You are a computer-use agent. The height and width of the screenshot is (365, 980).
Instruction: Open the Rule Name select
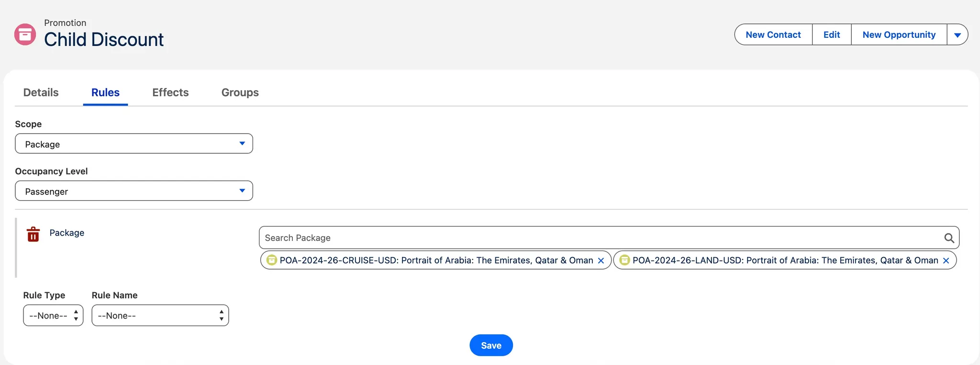(x=160, y=316)
